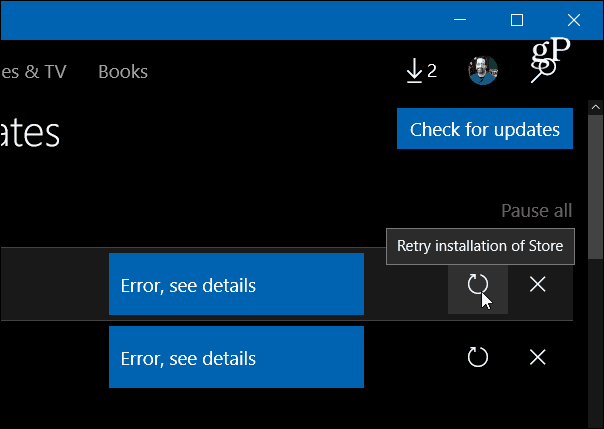
Task: Maximize the Store window
Action: 517,20
